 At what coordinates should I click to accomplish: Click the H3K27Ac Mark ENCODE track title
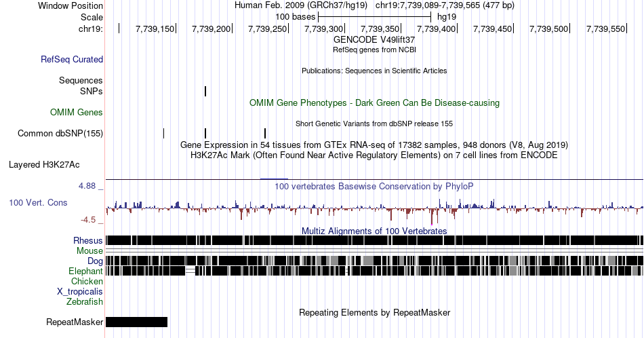pos(374,155)
